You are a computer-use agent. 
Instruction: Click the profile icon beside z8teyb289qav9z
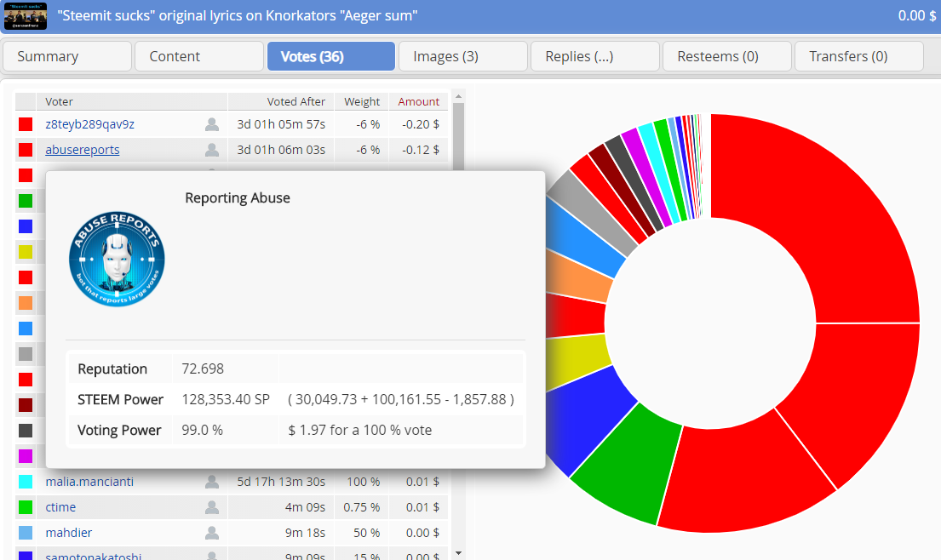(x=212, y=124)
